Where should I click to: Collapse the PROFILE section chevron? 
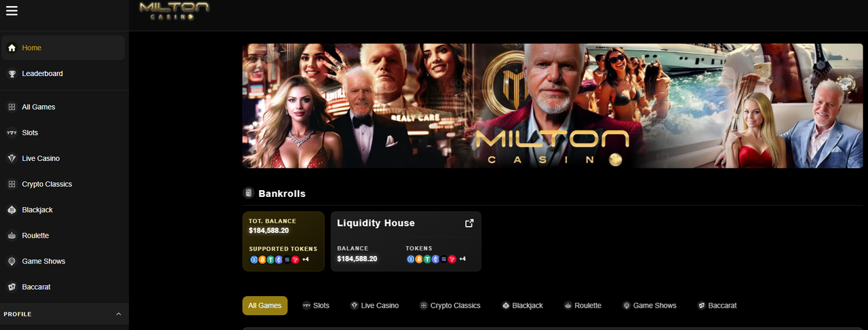(x=119, y=314)
